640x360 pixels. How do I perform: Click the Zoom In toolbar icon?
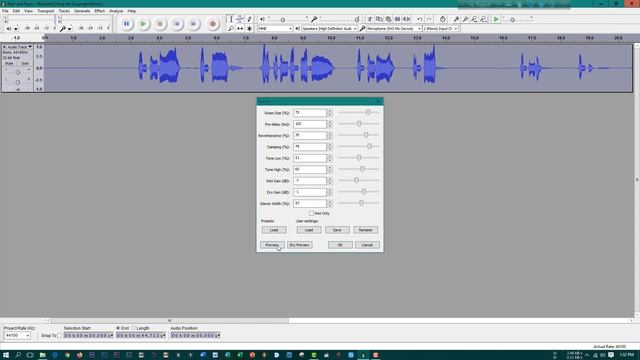456,19
